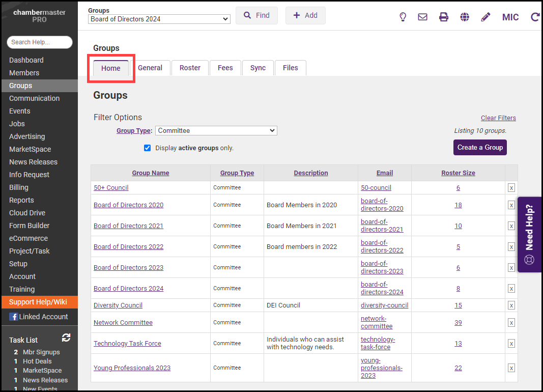Click the refresh arrow icon at top right
The image size is (543, 392).
point(535,17)
